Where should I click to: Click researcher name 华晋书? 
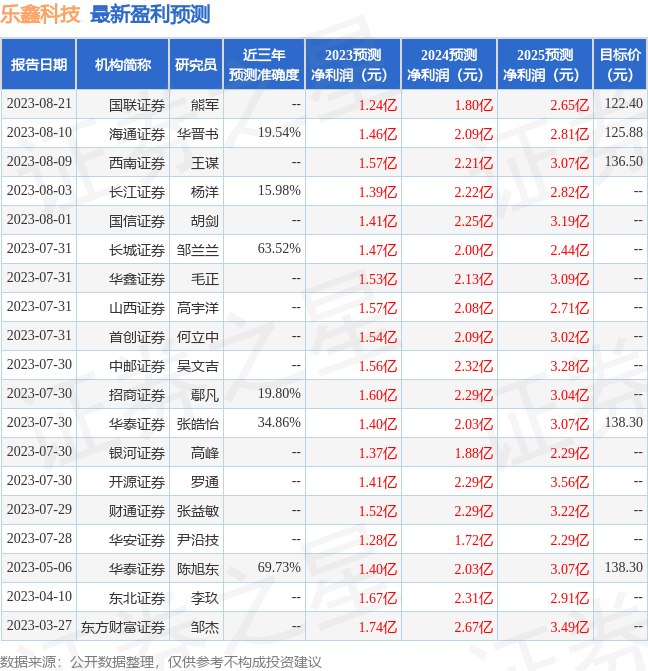click(x=198, y=134)
